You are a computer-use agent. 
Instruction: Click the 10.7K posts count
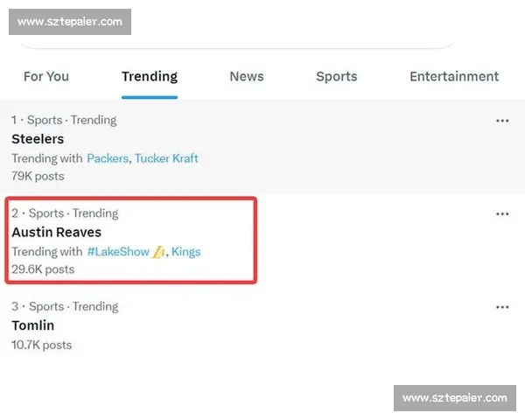tap(42, 345)
